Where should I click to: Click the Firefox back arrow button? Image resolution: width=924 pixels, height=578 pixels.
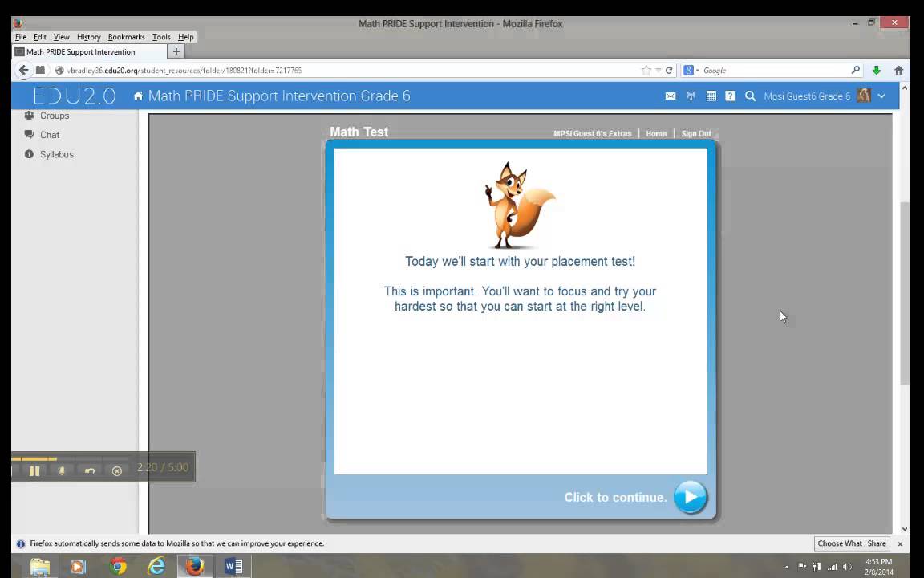pos(23,70)
